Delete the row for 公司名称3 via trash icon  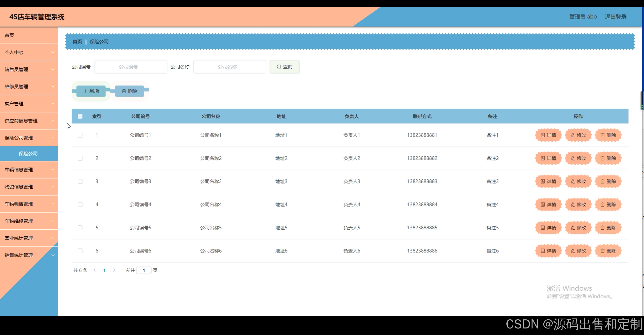pyautogui.click(x=602, y=181)
